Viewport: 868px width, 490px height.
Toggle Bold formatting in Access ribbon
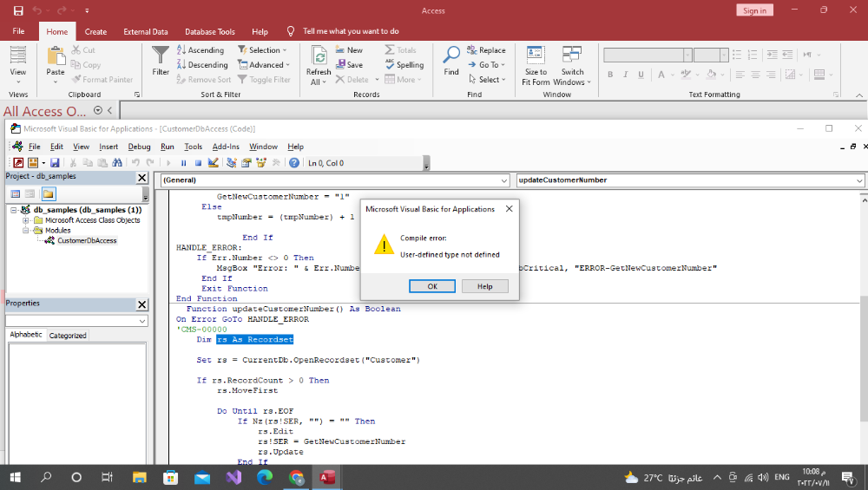coord(610,74)
